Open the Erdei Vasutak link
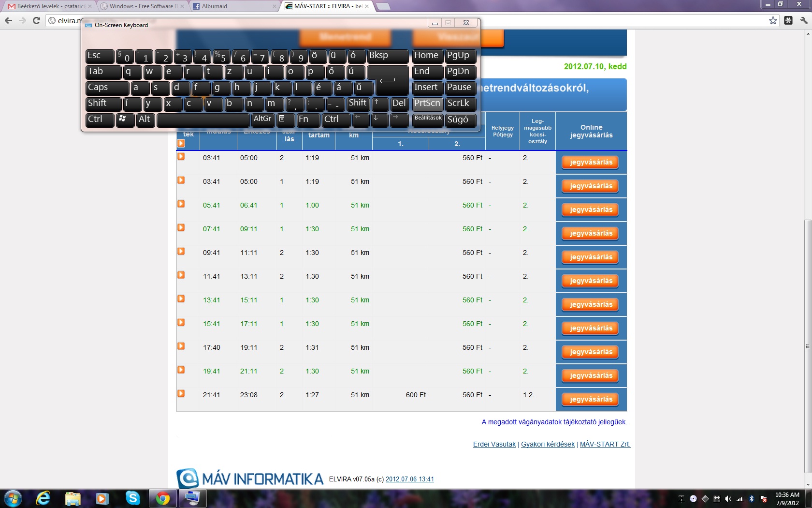 point(494,444)
